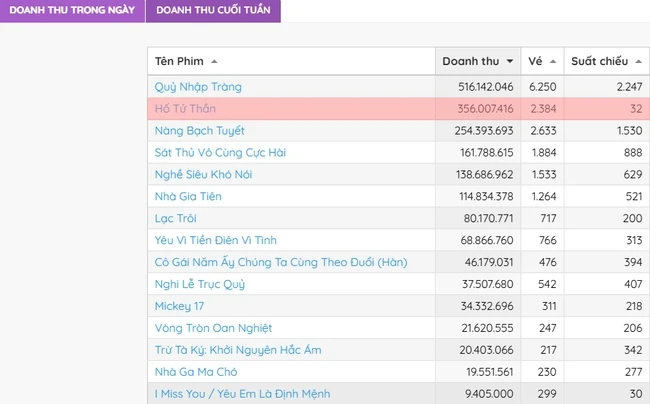Sort by Suất chiếu column arrow
650x404 pixels.
(638, 61)
